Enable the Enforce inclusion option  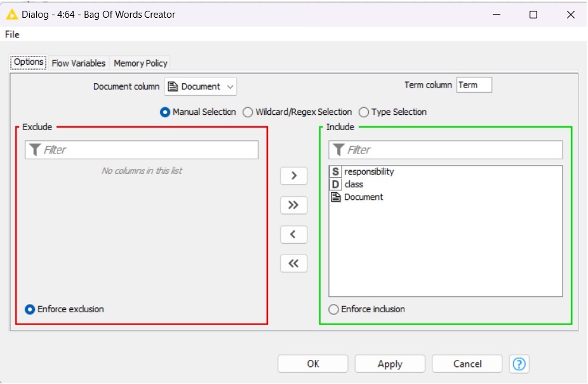click(334, 310)
